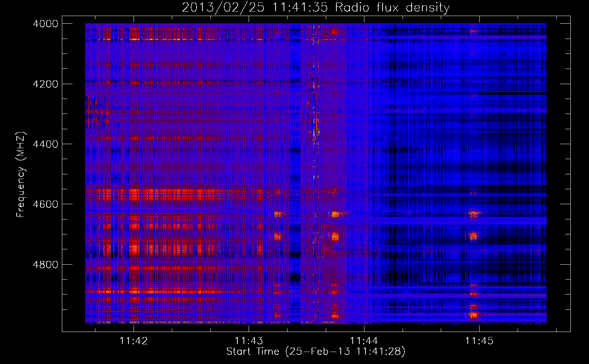This screenshot has height=364, width=589.
Task: Click the 11:42 time axis label
Action: coord(134,341)
